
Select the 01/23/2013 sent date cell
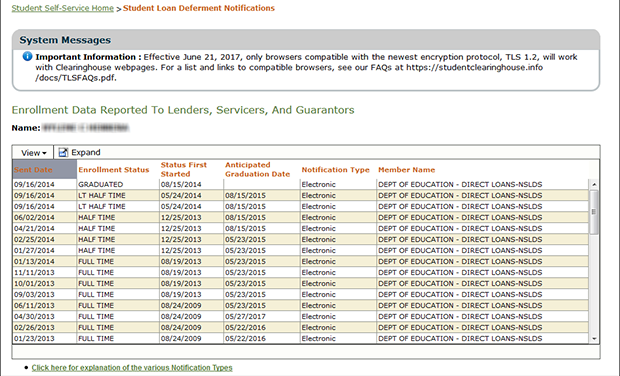pos(45,339)
